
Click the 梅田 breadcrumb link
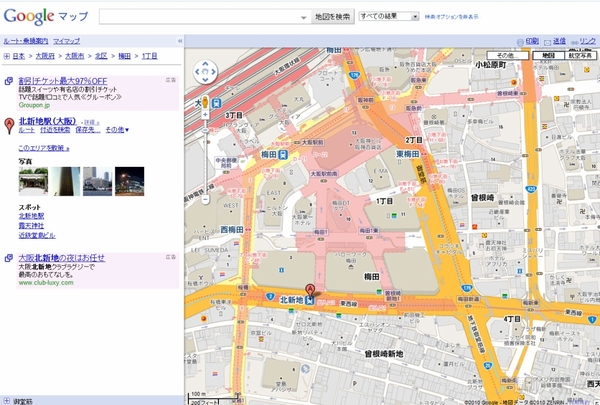click(124, 56)
